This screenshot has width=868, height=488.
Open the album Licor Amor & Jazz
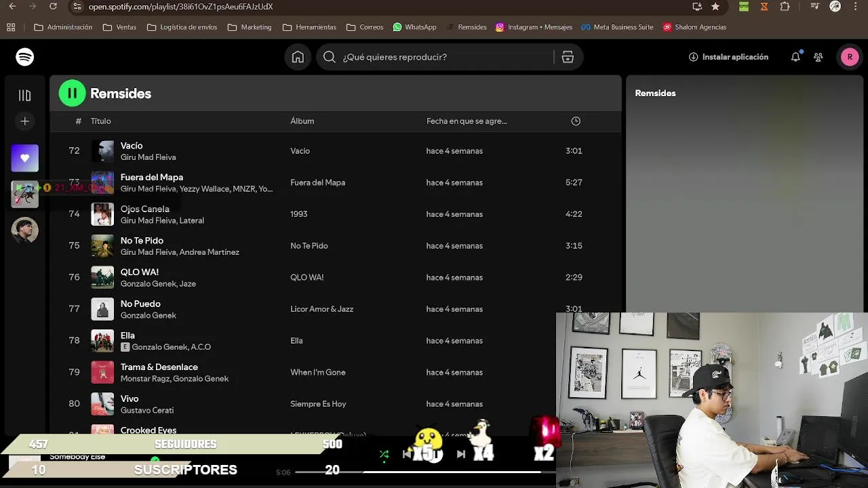pos(321,309)
